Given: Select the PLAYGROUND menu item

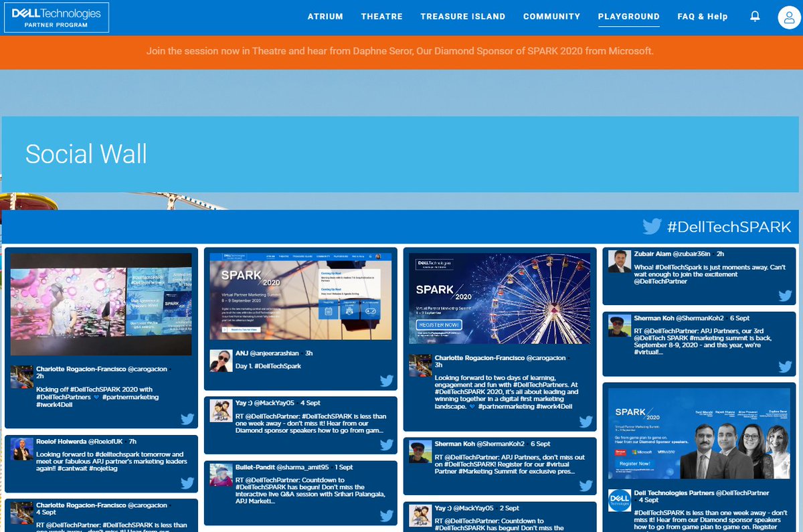Looking at the screenshot, I should (629, 17).
